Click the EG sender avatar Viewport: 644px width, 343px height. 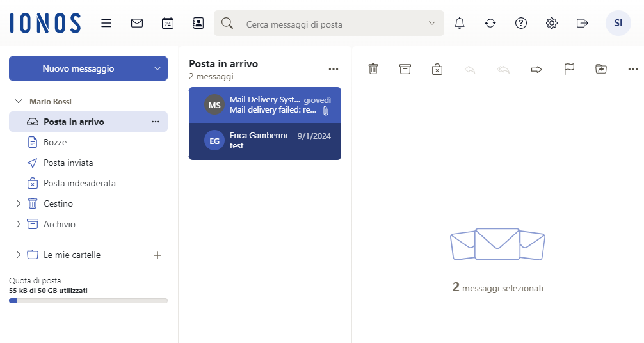[x=214, y=141]
